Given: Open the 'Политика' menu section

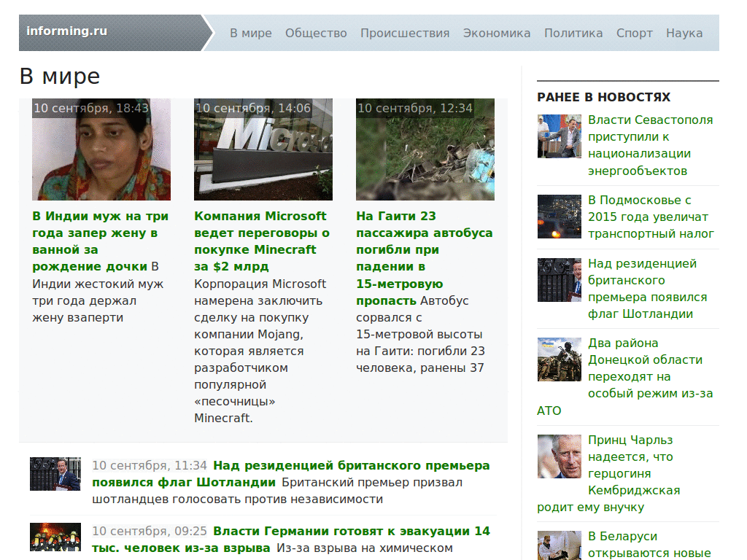Looking at the screenshot, I should click(x=573, y=34).
